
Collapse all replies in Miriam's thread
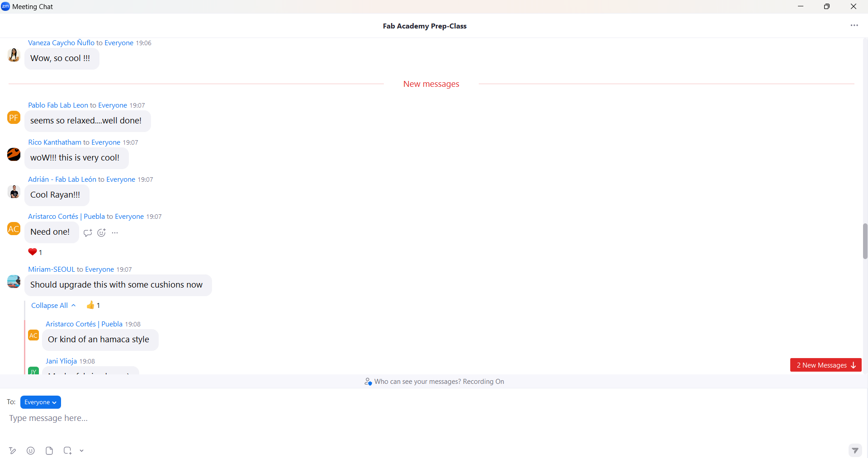pyautogui.click(x=53, y=305)
